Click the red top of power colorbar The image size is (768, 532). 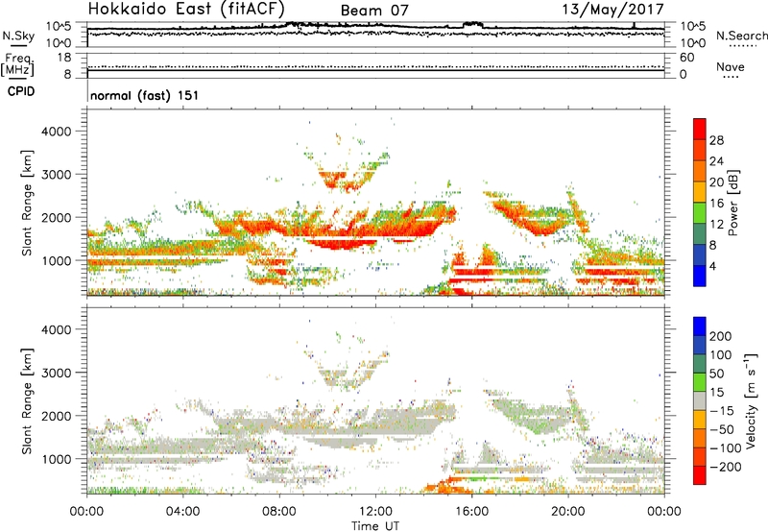700,129
